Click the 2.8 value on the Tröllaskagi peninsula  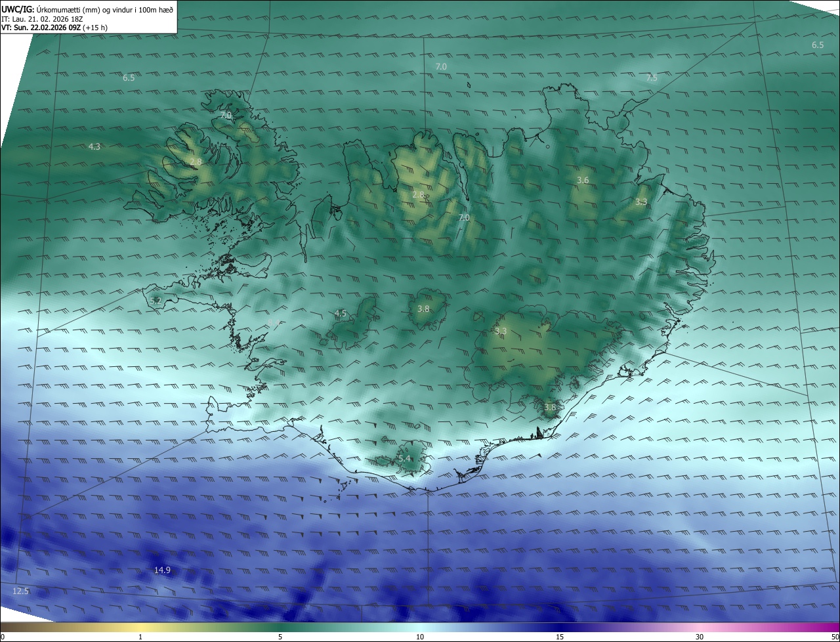(x=418, y=194)
